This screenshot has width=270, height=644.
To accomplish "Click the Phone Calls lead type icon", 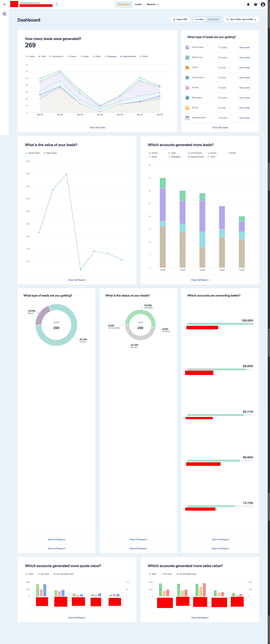I will pyautogui.click(x=187, y=47).
